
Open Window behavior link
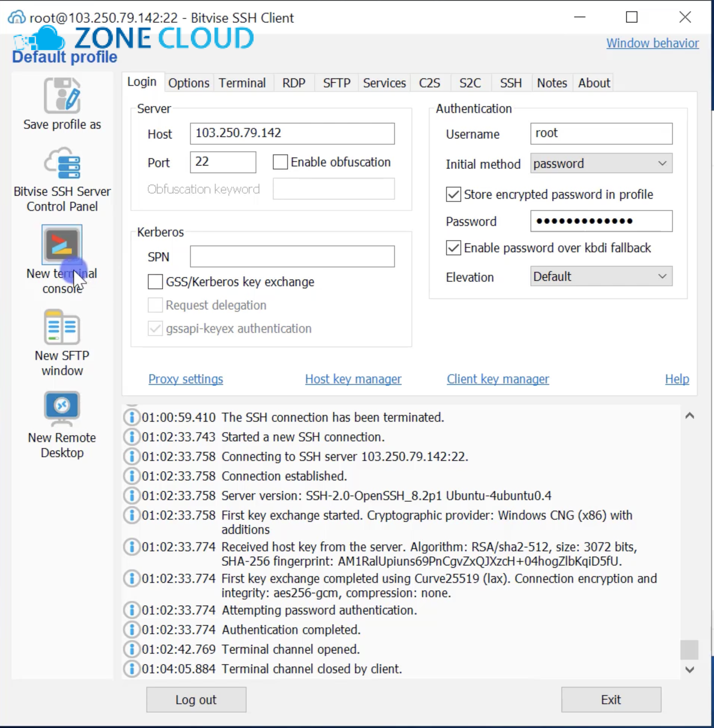[x=653, y=43]
